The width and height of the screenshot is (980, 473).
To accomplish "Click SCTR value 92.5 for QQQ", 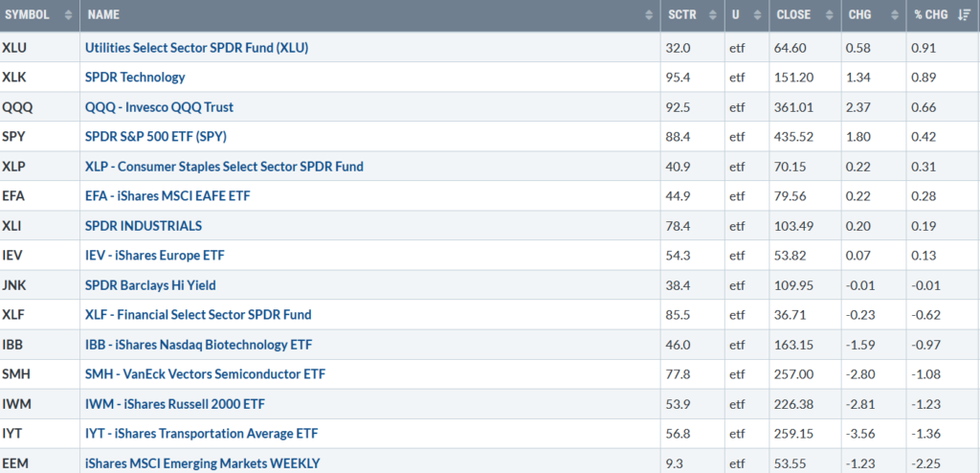I will pos(679,107).
